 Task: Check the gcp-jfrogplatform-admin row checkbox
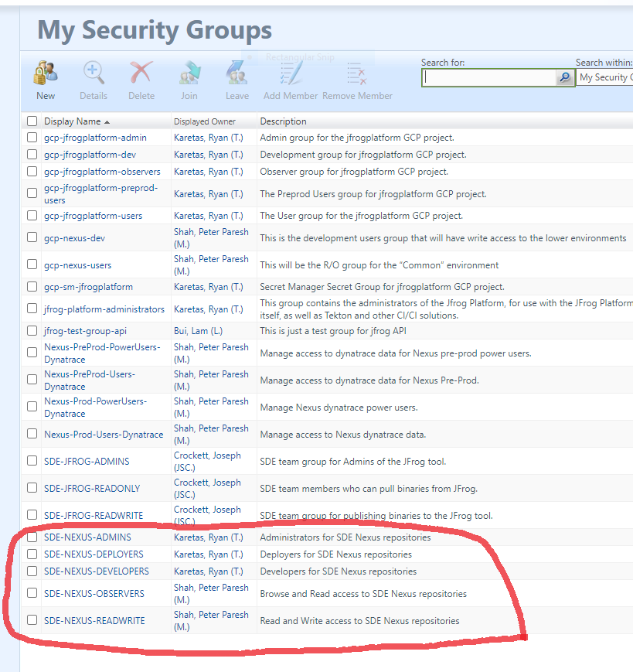[32, 137]
